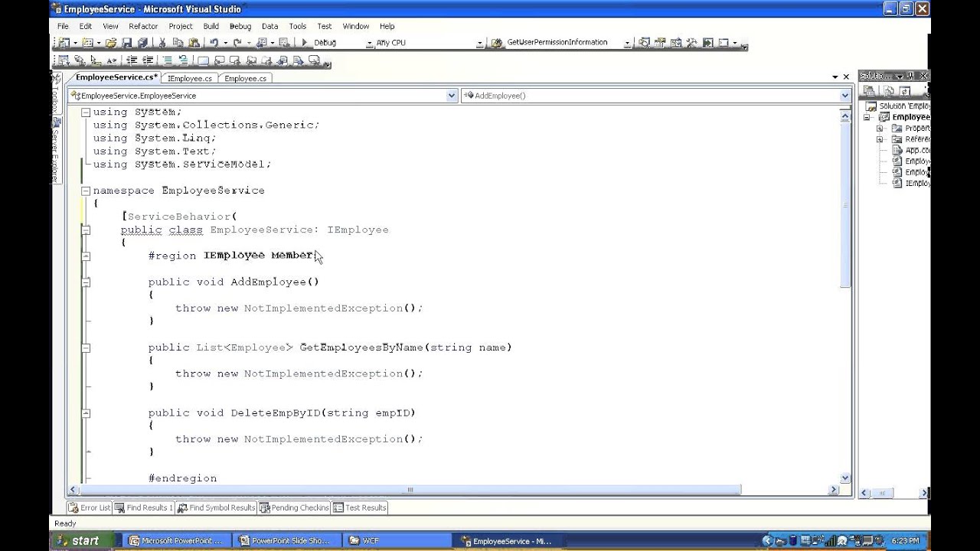Open the Pending Checkins tab
The width and height of the screenshot is (980, 551).
pyautogui.click(x=295, y=507)
